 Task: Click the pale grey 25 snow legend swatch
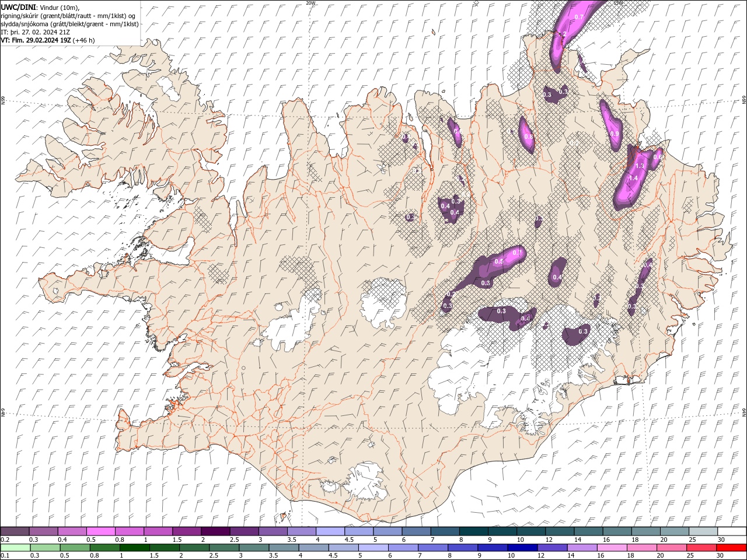point(703,531)
